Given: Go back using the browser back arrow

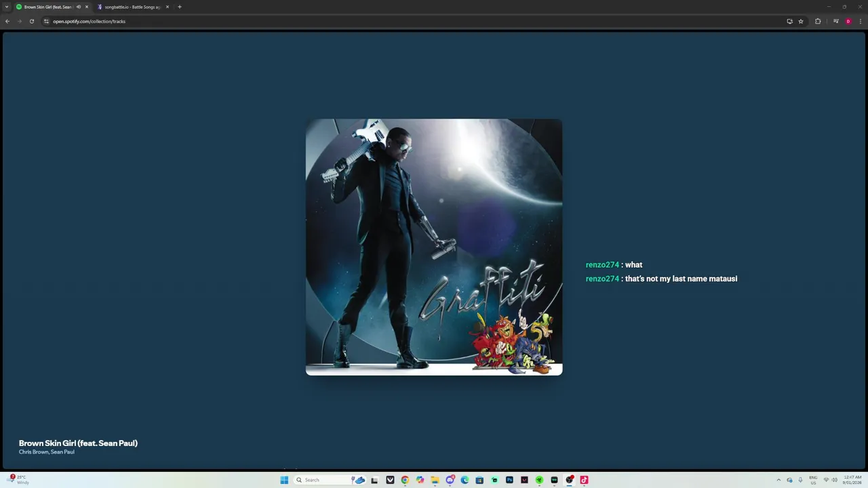Looking at the screenshot, I should point(7,21).
